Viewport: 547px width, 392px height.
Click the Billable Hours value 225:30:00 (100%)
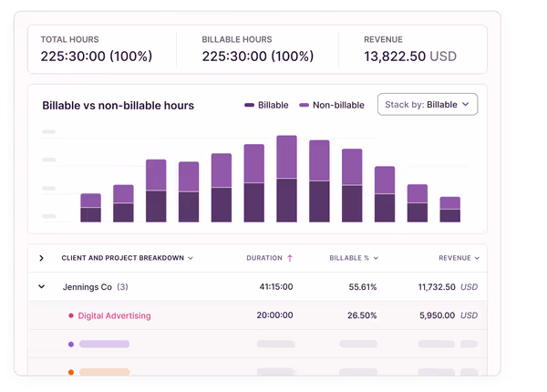pyautogui.click(x=258, y=57)
